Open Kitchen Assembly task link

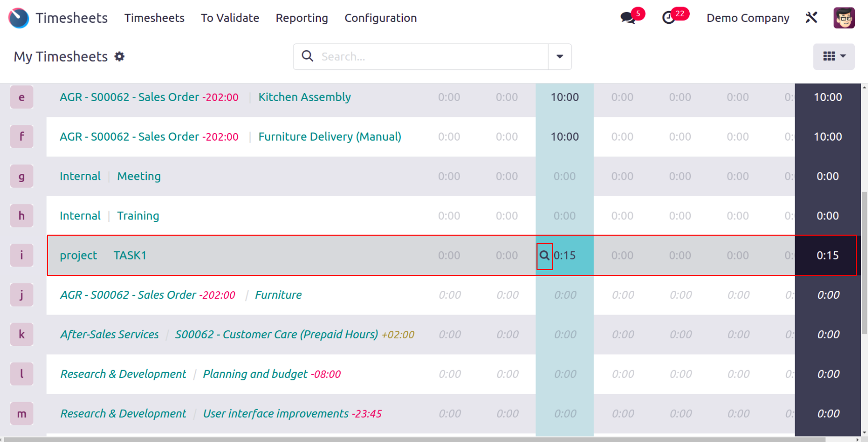305,97
